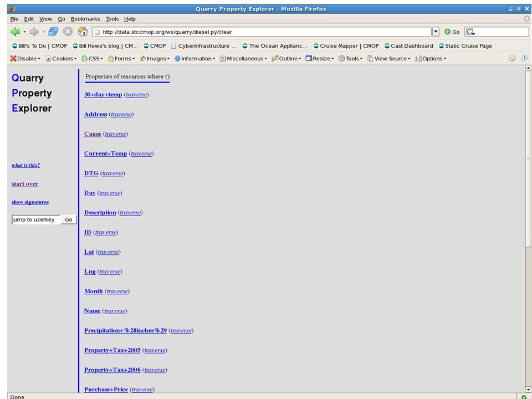Click Go next to userkey field

click(x=69, y=219)
